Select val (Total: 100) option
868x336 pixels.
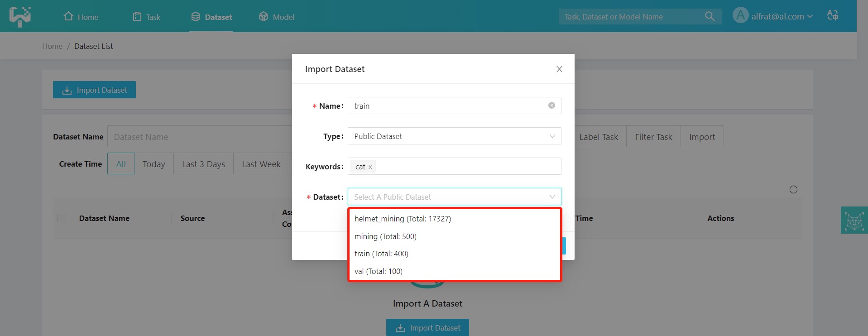(x=455, y=271)
